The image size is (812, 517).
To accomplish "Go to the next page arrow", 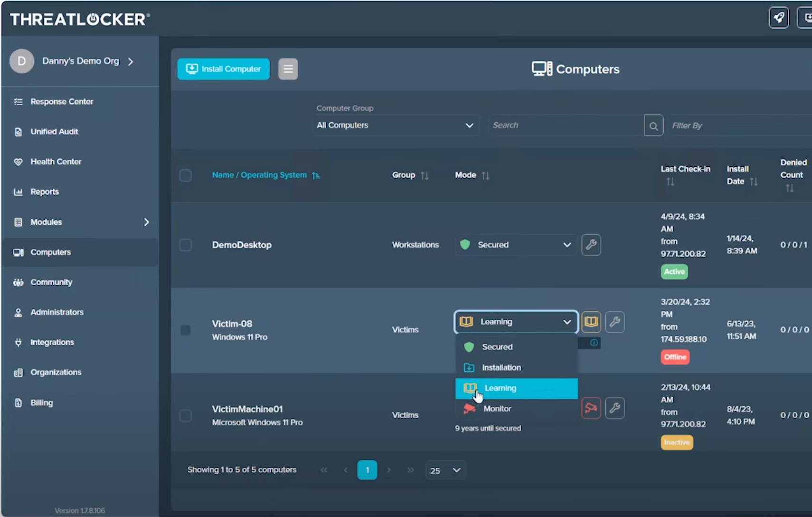I will 389,470.
